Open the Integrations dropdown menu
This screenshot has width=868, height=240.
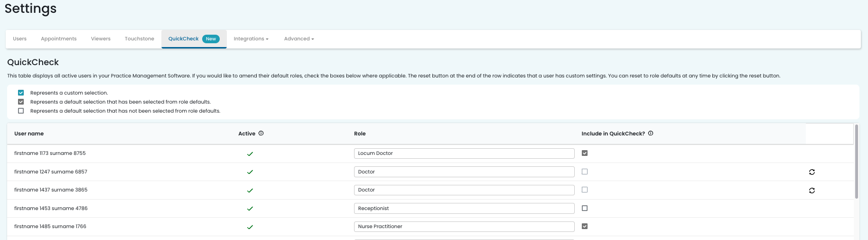[x=251, y=39]
